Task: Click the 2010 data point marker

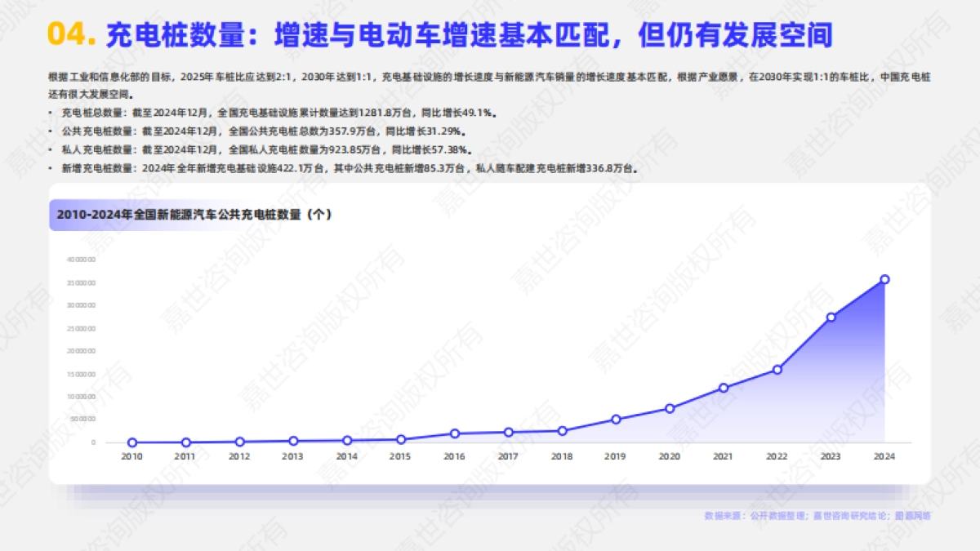Action: click(131, 441)
